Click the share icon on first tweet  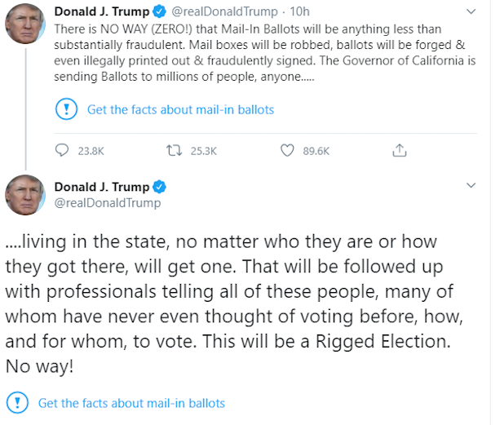(x=399, y=151)
